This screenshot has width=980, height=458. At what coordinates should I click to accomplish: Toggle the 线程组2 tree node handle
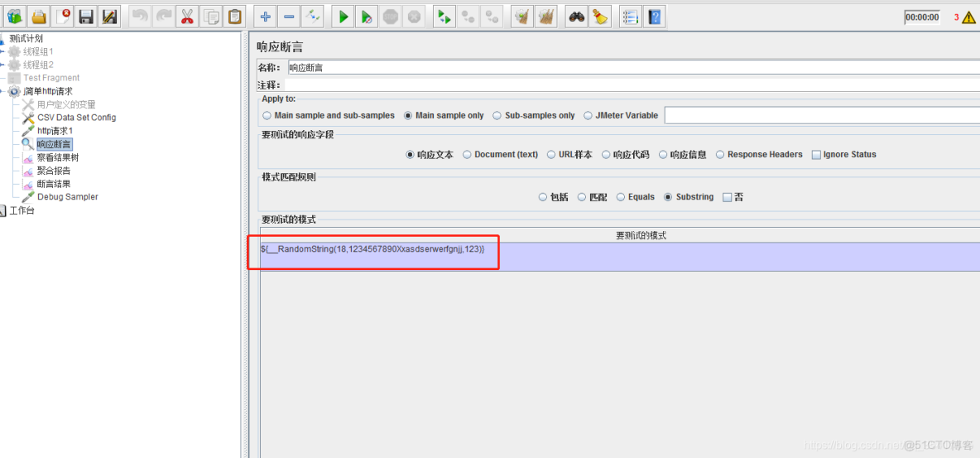click(x=2, y=65)
